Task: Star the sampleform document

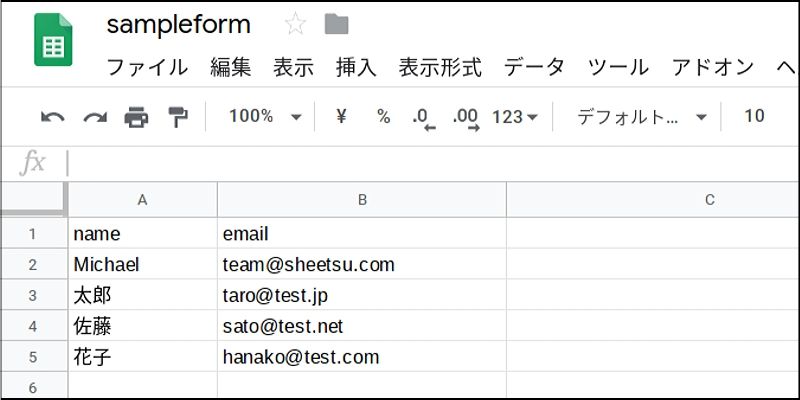Action: pyautogui.click(x=295, y=24)
